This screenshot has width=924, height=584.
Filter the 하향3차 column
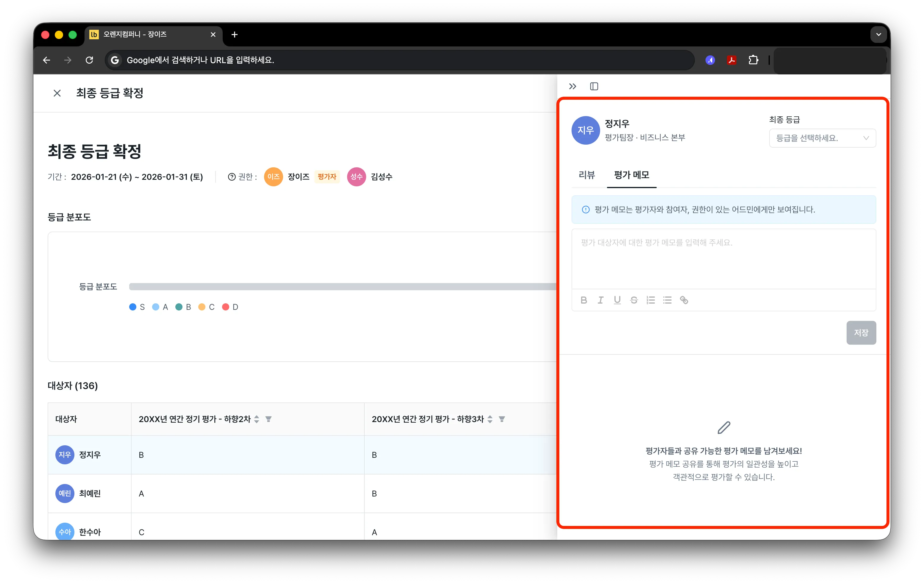[x=502, y=419]
